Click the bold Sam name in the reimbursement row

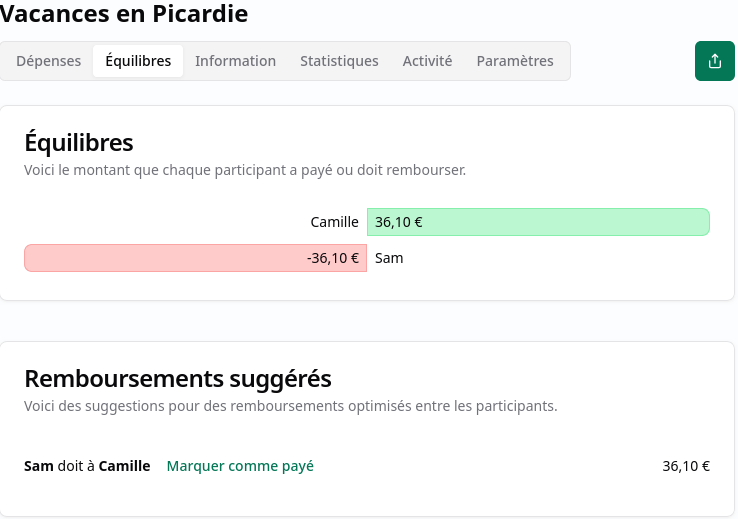(38, 466)
